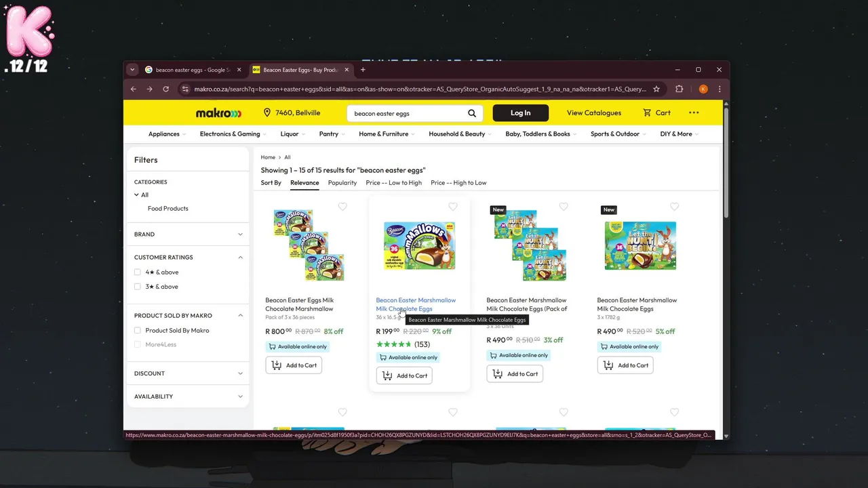Click the browser address bar URL
Image resolution: width=868 pixels, height=488 pixels.
point(420,89)
